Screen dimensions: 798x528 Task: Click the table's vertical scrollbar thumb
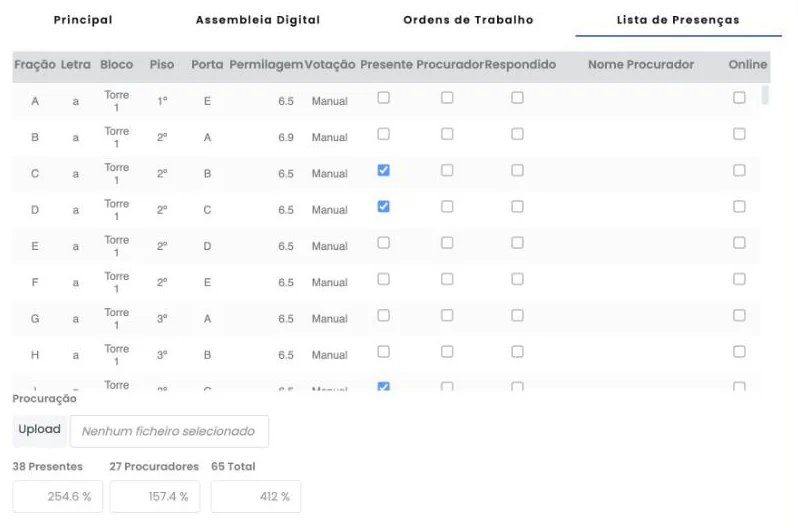pos(765,95)
